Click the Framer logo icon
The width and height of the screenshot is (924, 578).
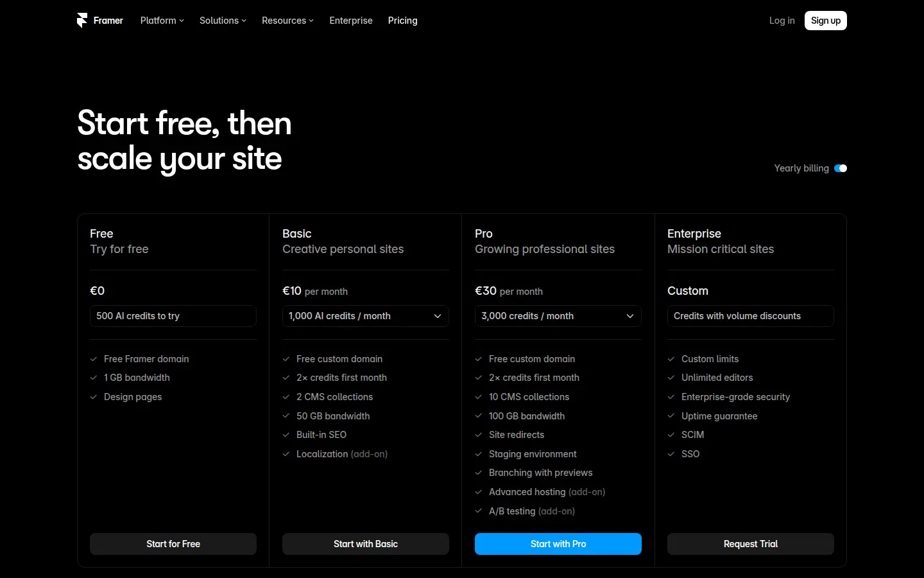(x=82, y=21)
